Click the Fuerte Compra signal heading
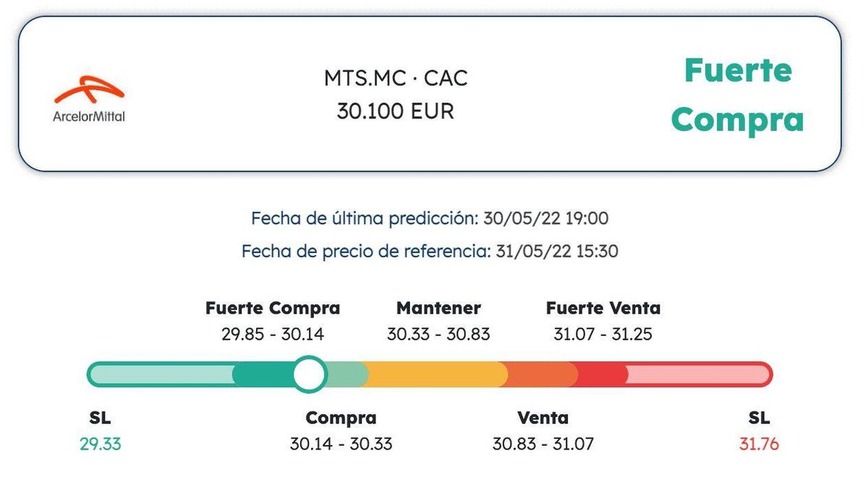The image size is (868, 495). pos(737,95)
